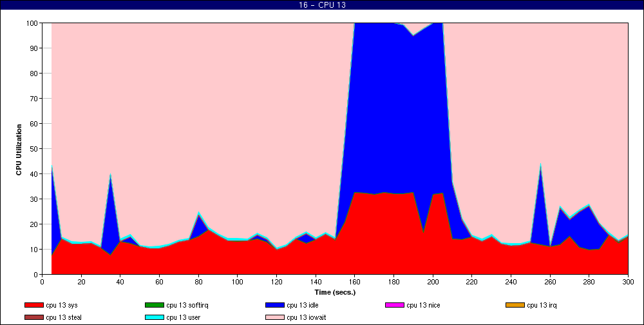Select the 'cpu 13 nice' legend label
Image resolution: width=644 pixels, height=325 pixels.
423,305
